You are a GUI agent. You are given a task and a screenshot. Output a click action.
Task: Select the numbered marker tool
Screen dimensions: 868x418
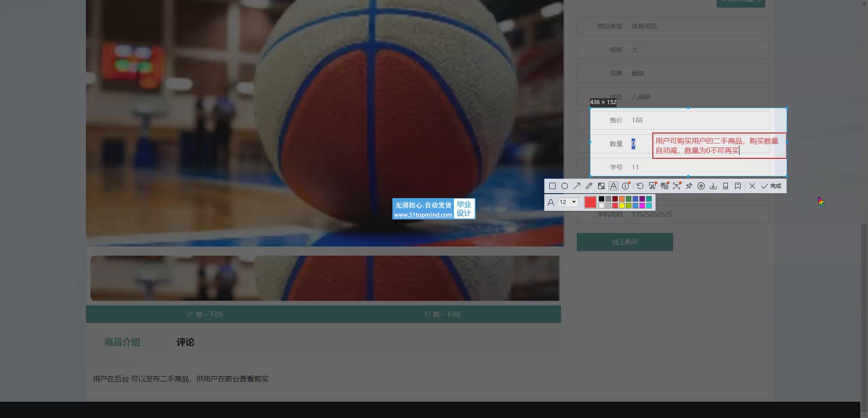pos(626,186)
